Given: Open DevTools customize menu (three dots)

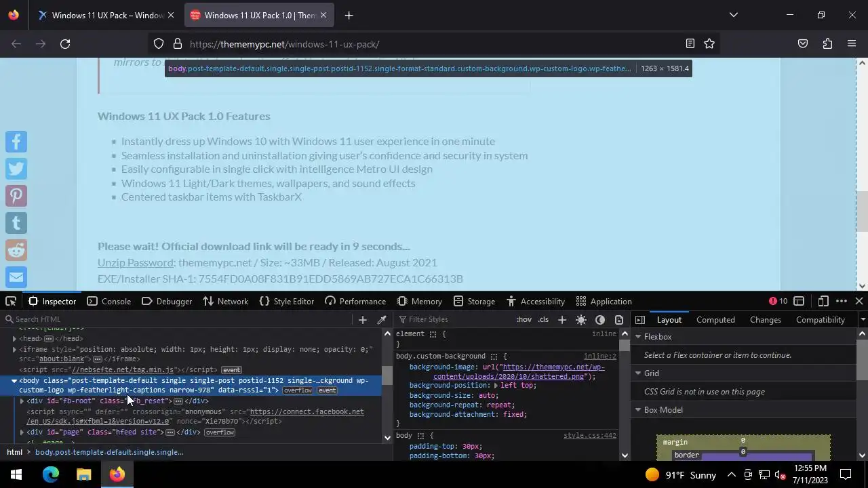Looking at the screenshot, I should (x=842, y=301).
